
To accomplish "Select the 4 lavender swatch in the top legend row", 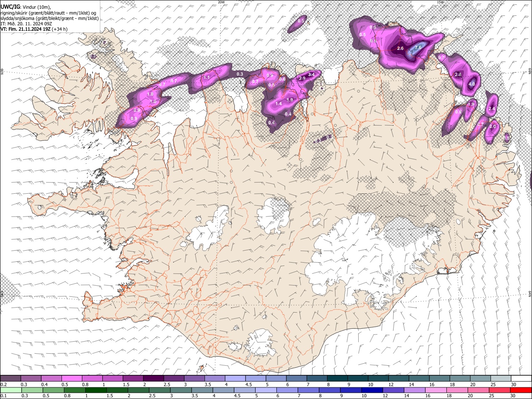I will click(x=235, y=379).
